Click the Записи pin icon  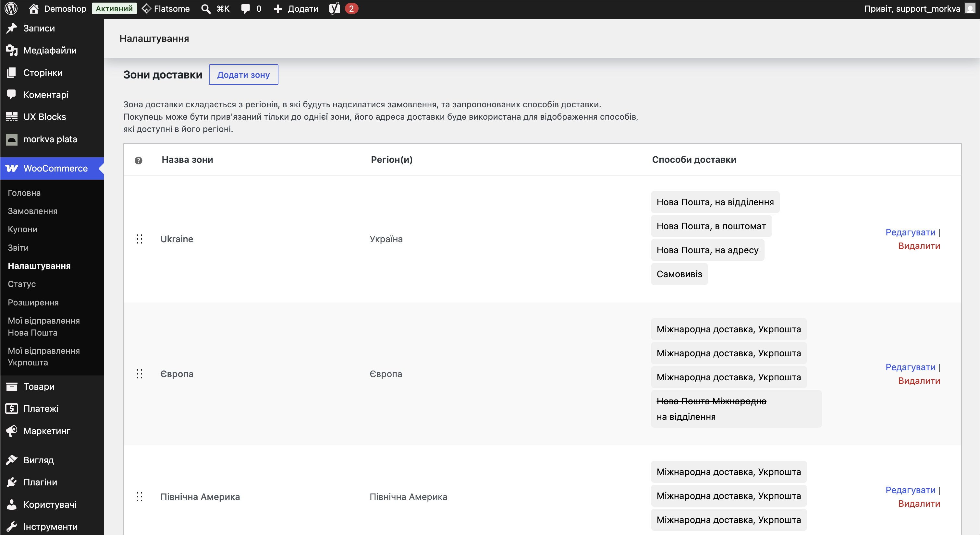point(11,28)
